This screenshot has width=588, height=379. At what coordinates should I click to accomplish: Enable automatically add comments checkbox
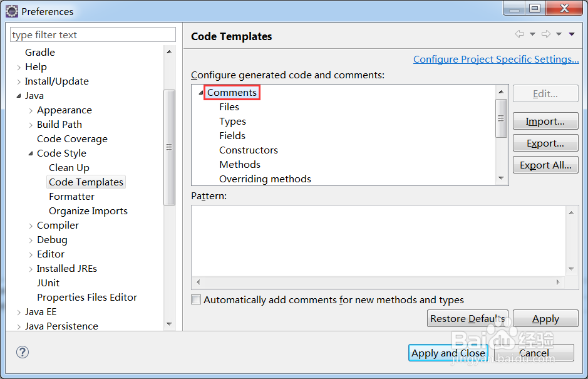[x=196, y=299]
